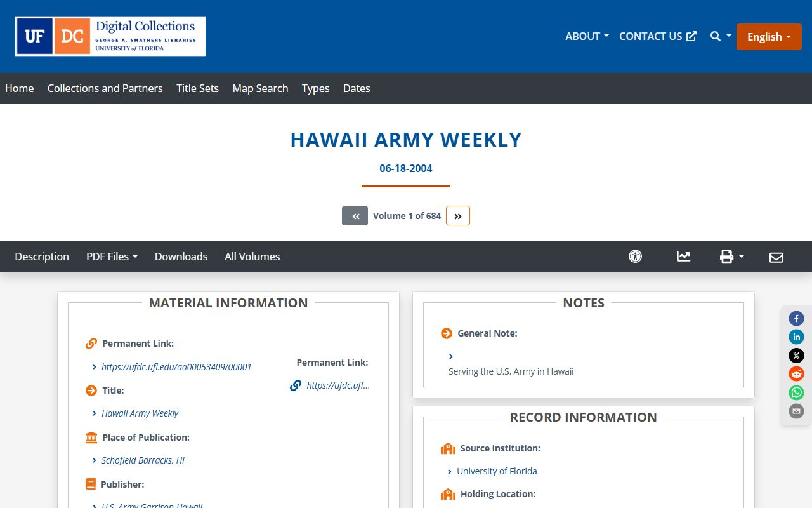
Task: Open Home in the navigation bar
Action: [20, 88]
